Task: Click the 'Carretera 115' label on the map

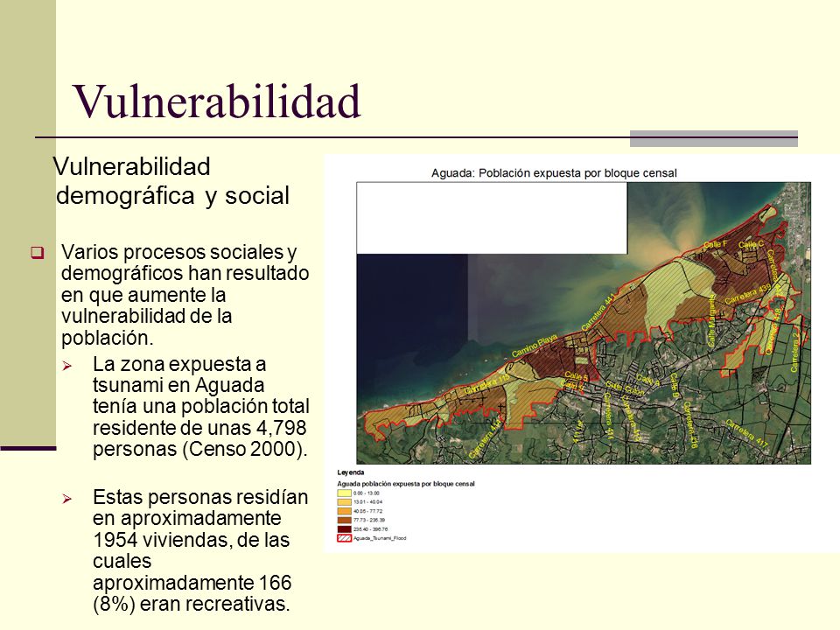Action: (x=487, y=385)
